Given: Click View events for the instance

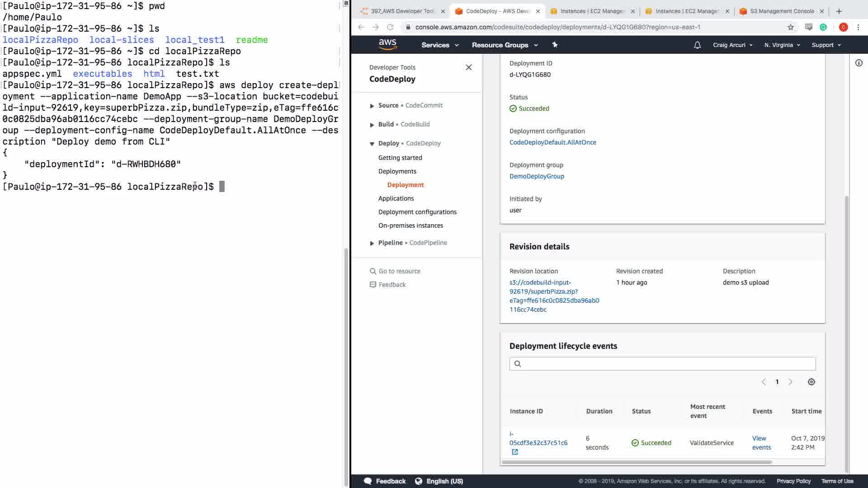Looking at the screenshot, I should 761,443.
